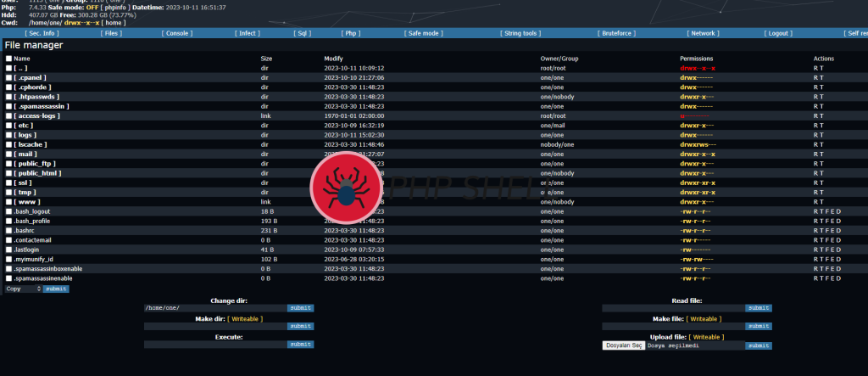Open the Sec. Info menu item
The image size is (868, 376).
(x=42, y=33)
